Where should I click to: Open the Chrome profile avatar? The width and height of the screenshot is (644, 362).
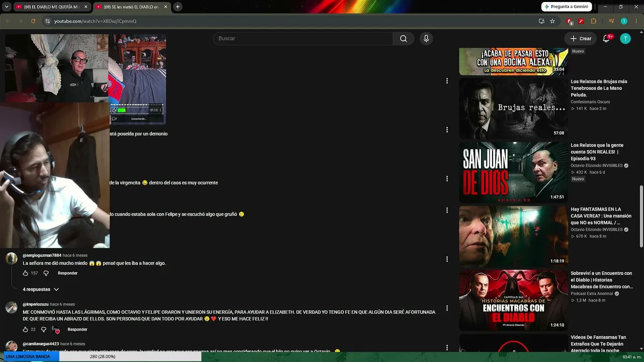point(624,21)
